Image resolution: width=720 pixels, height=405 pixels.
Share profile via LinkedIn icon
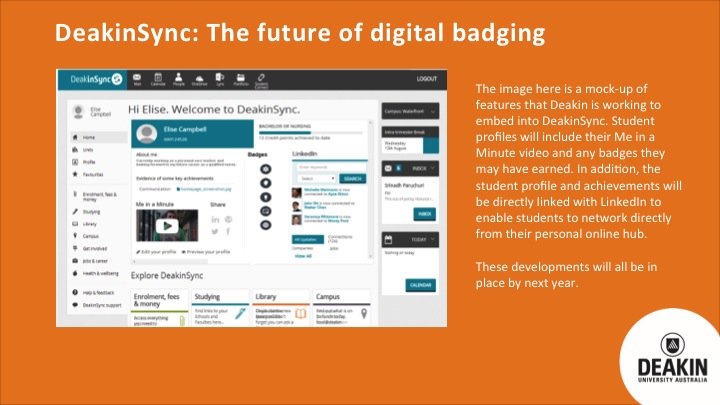coord(215,219)
